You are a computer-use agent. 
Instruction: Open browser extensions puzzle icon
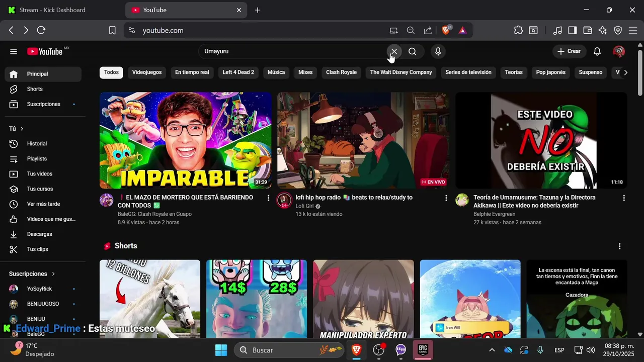pos(518,30)
